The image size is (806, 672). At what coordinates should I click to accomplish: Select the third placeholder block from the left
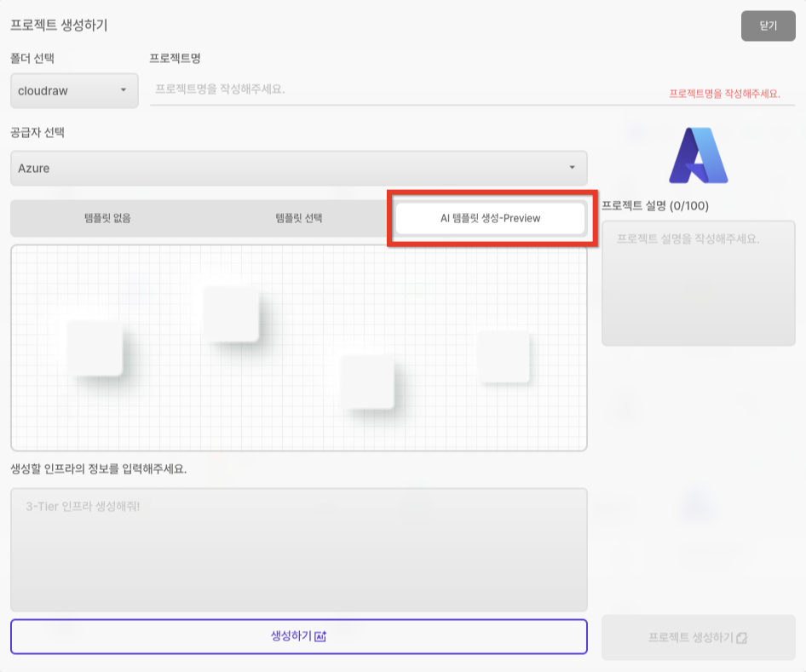[367, 382]
